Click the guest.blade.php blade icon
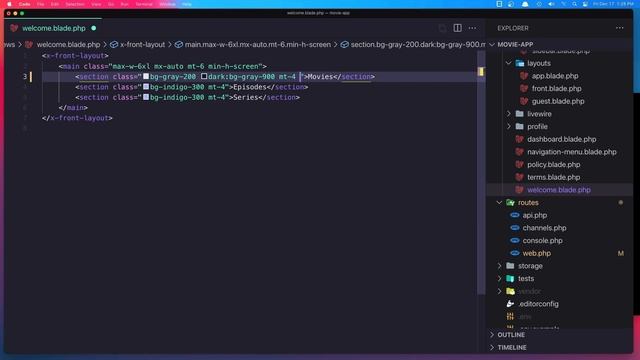The height and width of the screenshot is (360, 640). tap(524, 101)
